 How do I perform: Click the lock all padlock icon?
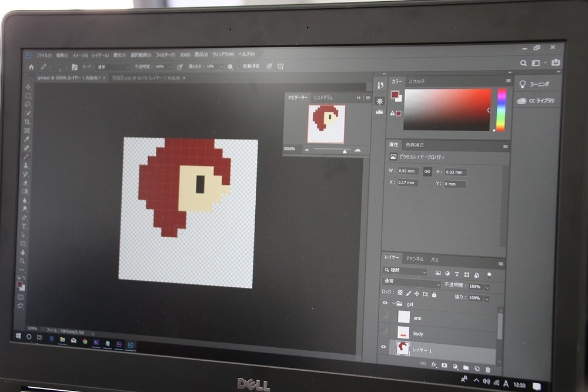[x=435, y=294]
